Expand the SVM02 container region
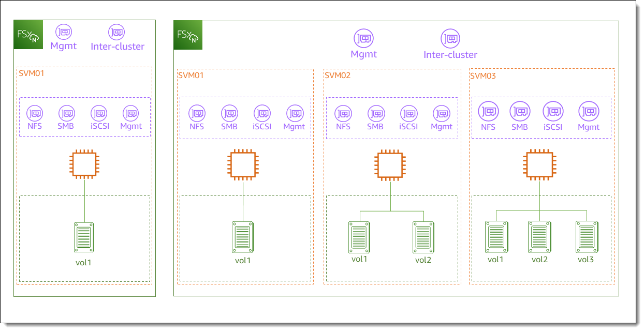This screenshot has width=644, height=331. [x=392, y=176]
